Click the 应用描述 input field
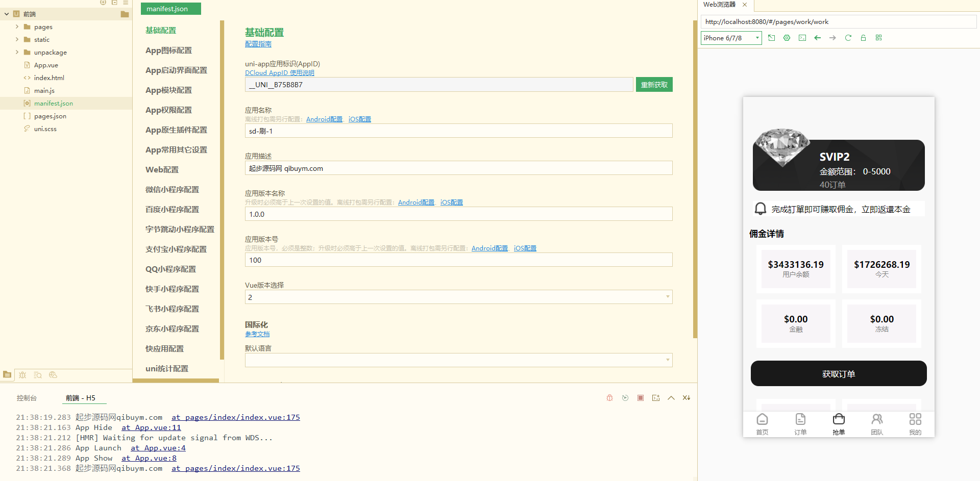Viewport: 980px width, 481px height. 458,168
